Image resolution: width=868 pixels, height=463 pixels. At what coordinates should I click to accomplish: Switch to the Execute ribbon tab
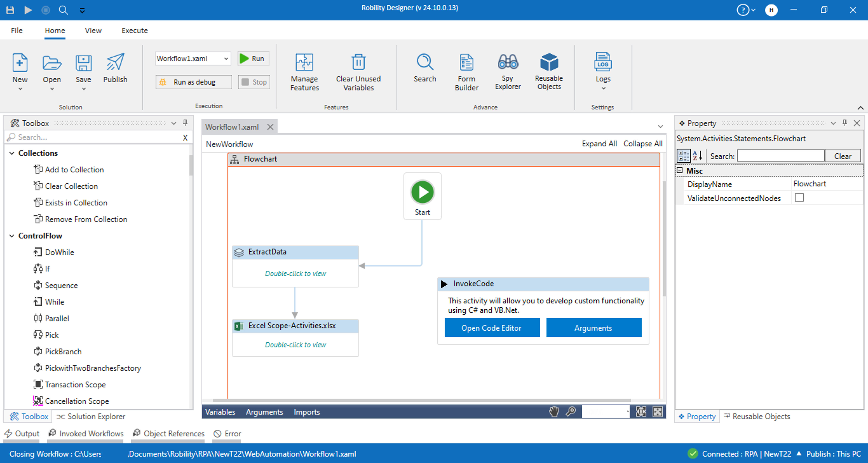135,30
